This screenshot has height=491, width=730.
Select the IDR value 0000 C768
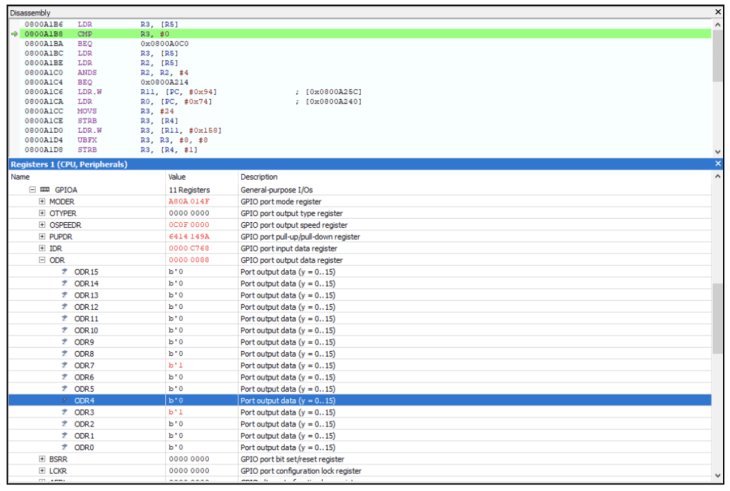tap(188, 248)
